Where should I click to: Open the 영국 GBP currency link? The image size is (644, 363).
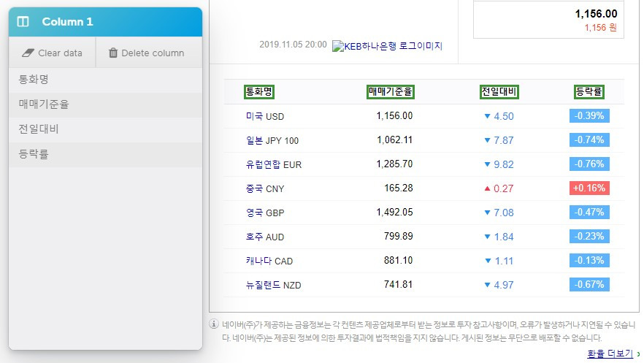[265, 213]
